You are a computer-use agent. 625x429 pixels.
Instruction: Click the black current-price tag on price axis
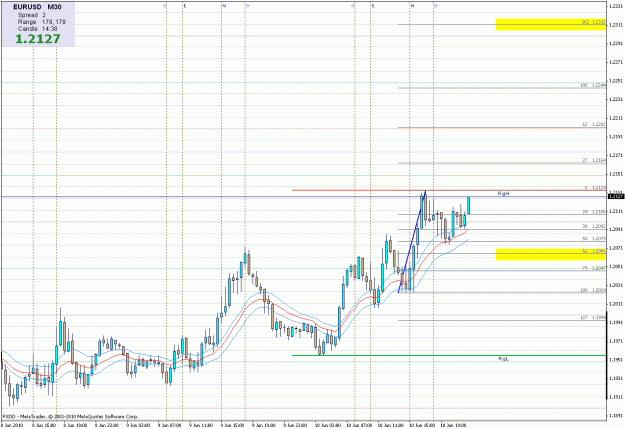click(615, 196)
